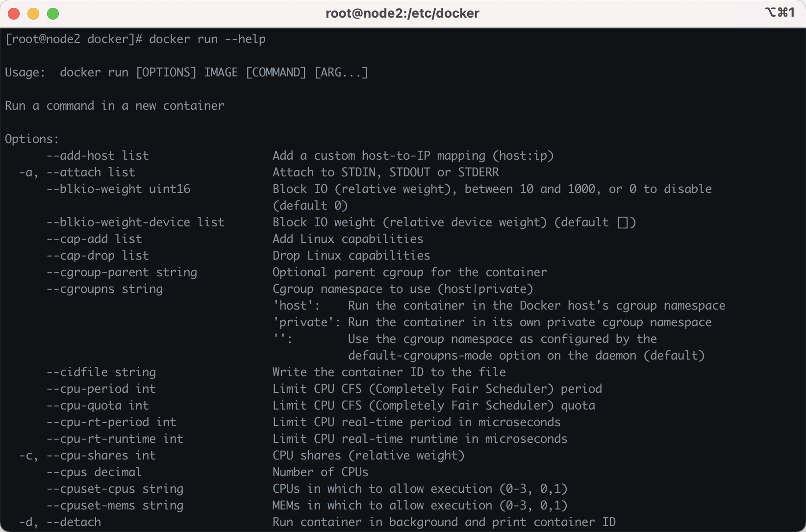Click the 'Usage:' label in the output
Viewport: 806px width, 532px height.
25,73
